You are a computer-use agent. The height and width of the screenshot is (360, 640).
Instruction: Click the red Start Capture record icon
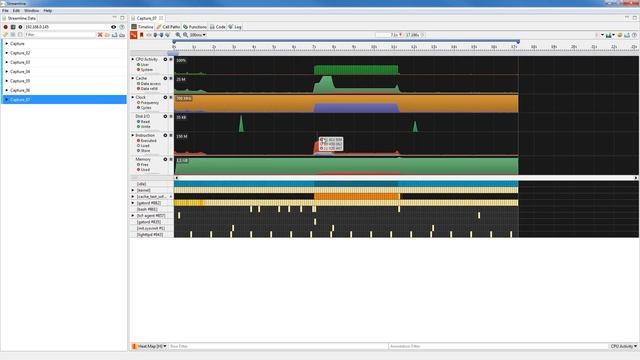coord(5,27)
